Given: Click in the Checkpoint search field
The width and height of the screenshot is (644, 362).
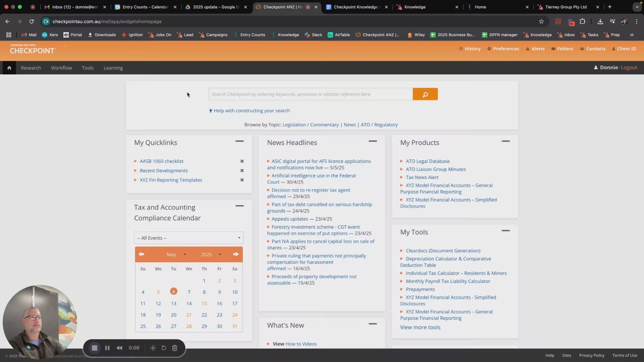Looking at the screenshot, I should point(311,94).
